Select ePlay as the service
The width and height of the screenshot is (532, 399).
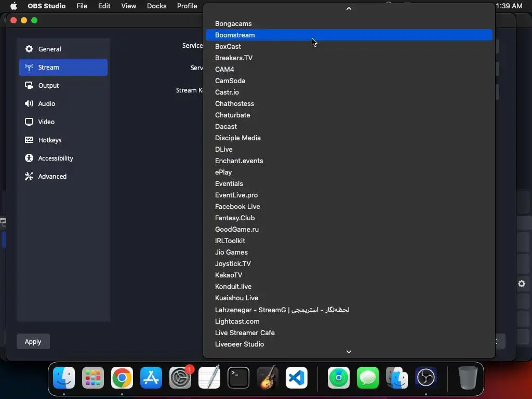349,172
